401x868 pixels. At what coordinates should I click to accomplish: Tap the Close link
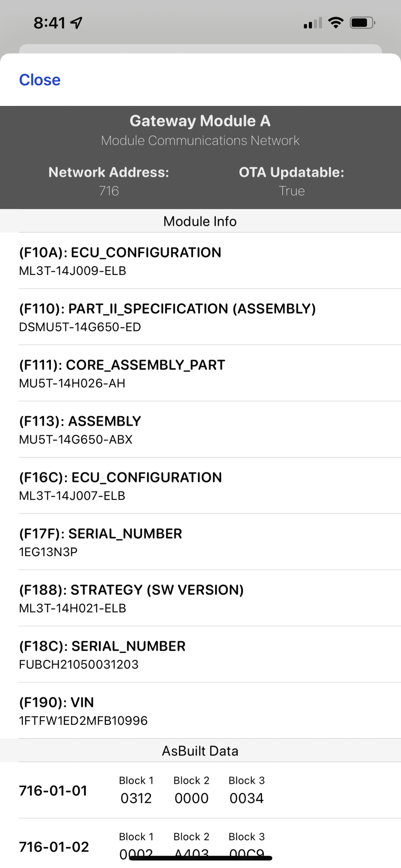[x=40, y=80]
